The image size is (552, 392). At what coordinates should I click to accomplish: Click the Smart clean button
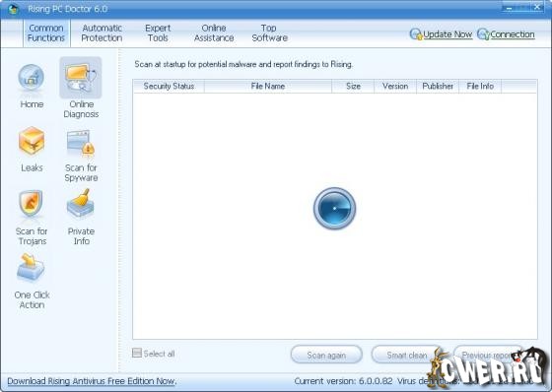coord(407,355)
